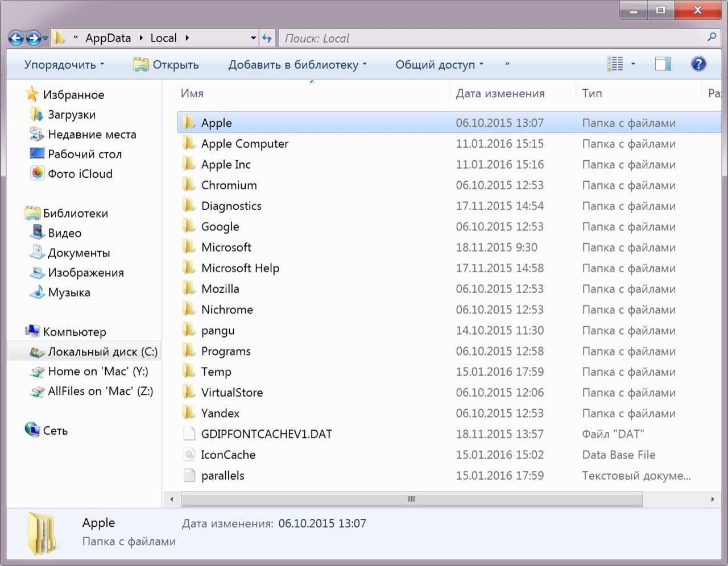
Task: Toggle the preview pane icon
Action: 663,64
